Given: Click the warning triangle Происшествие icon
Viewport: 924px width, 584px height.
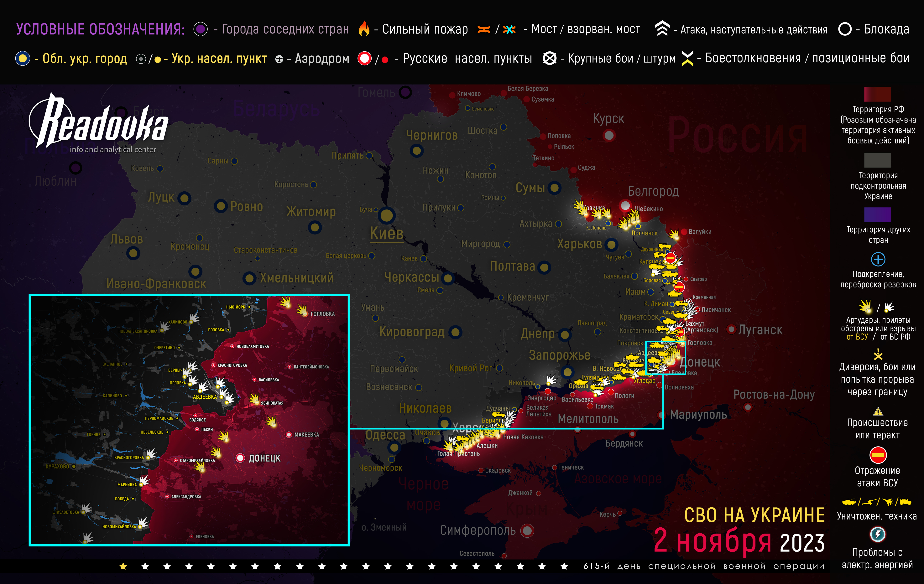Looking at the screenshot, I should click(x=878, y=411).
